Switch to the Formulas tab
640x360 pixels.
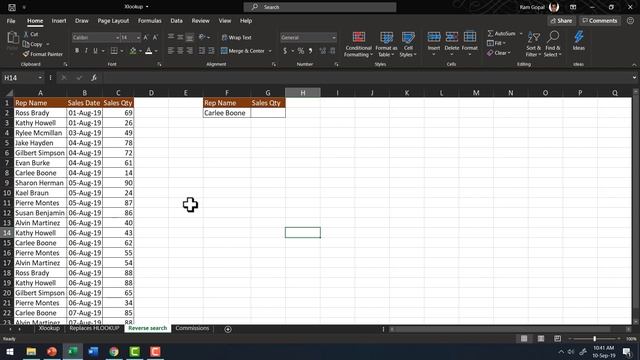(x=149, y=21)
